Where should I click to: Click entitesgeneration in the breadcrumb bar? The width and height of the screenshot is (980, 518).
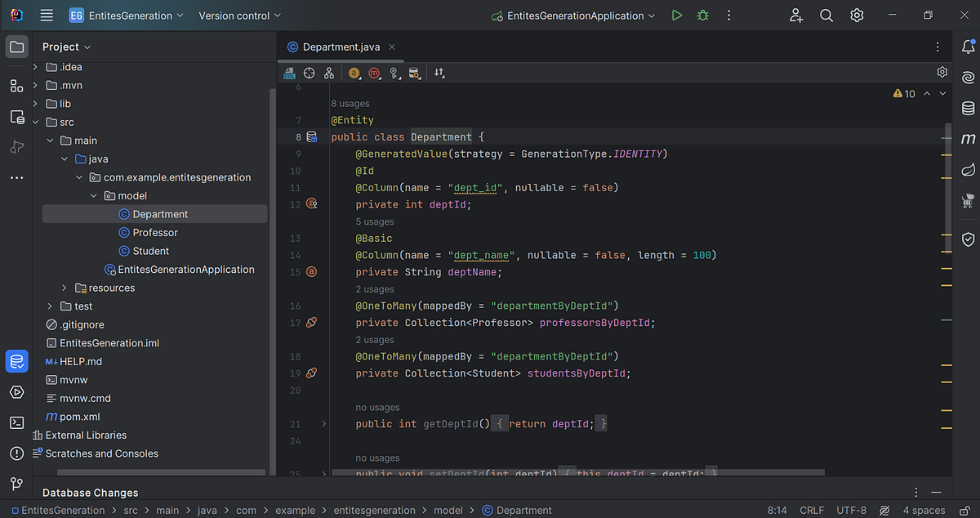point(374,510)
